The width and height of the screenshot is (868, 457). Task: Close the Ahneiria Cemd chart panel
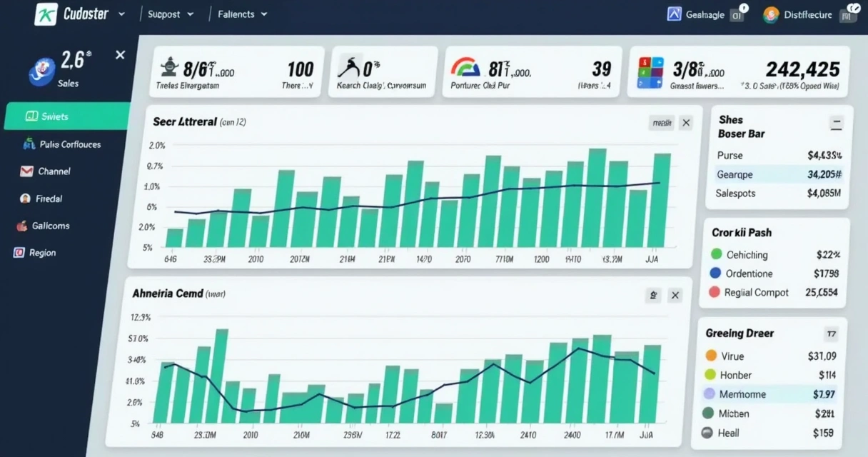pos(675,295)
